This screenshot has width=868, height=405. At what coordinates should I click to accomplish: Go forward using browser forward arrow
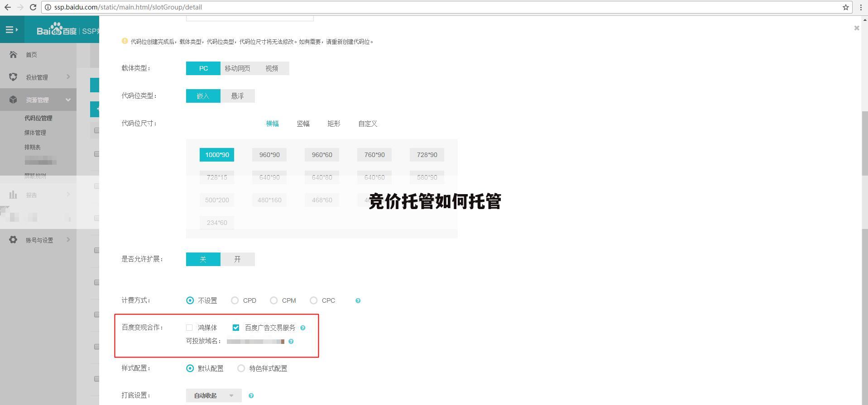point(20,7)
